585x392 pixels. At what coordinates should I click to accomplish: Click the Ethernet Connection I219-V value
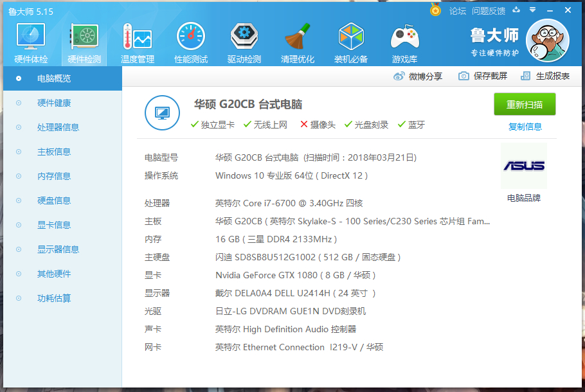[x=299, y=347]
